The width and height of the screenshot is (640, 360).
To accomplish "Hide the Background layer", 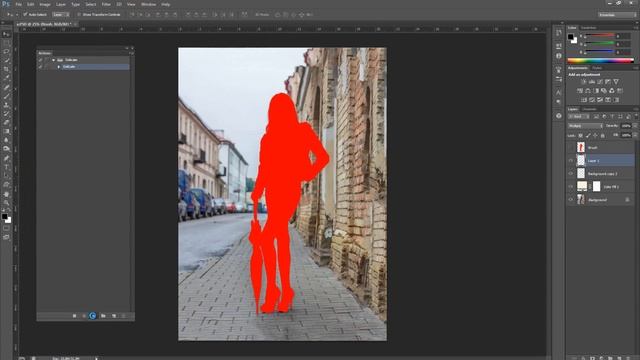I will pos(571,200).
